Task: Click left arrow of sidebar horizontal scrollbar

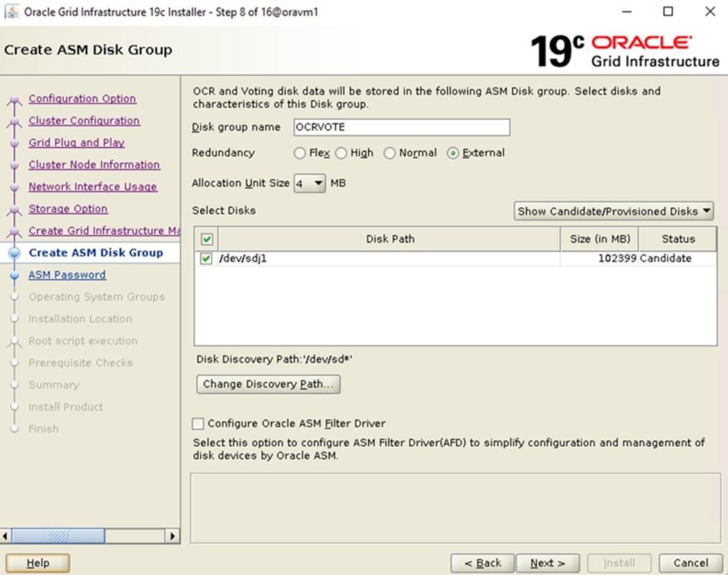Action: (5, 536)
